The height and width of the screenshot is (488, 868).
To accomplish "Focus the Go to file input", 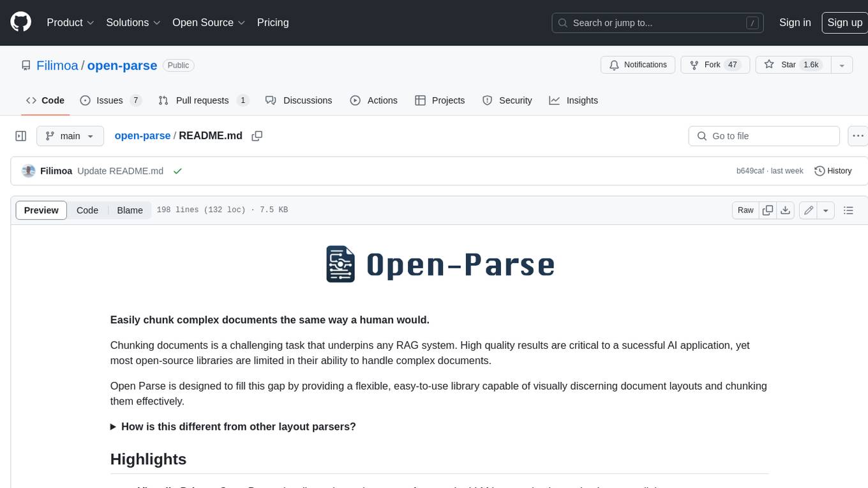I will coord(764,136).
